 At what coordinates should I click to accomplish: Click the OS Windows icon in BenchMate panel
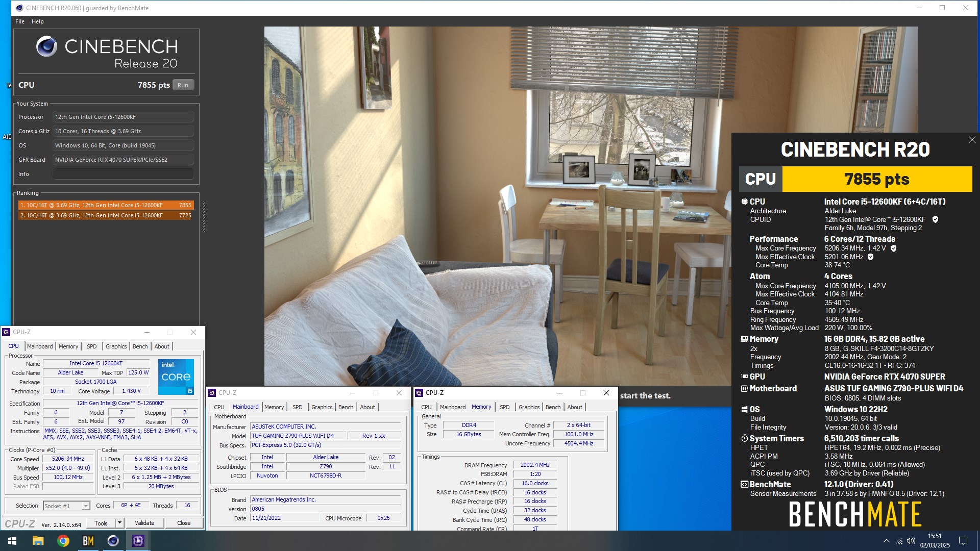coord(745,409)
